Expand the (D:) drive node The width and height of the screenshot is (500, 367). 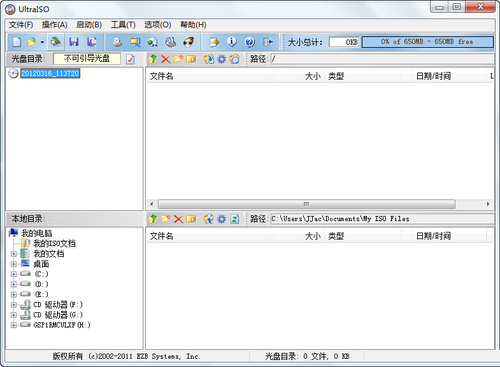pos(13,284)
